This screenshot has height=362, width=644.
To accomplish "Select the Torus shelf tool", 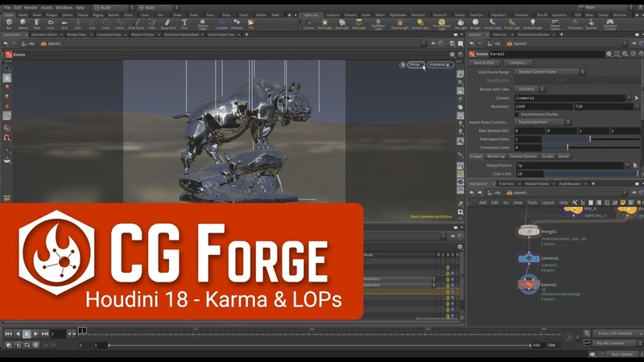I will (x=51, y=24).
